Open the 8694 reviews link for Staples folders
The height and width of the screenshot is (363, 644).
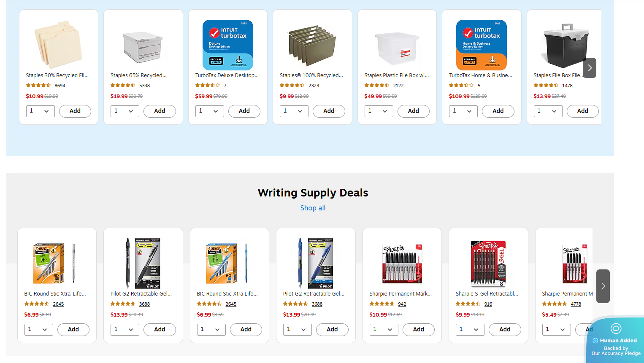60,86
